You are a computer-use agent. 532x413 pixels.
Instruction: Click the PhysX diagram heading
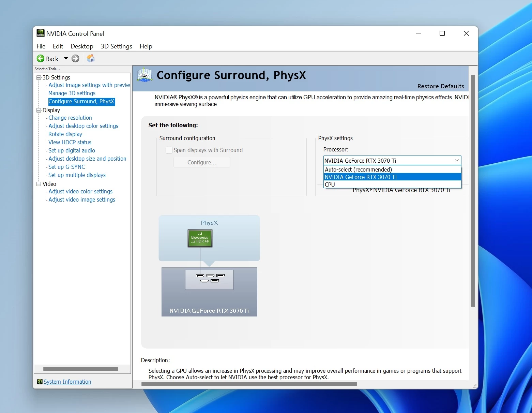click(x=209, y=223)
